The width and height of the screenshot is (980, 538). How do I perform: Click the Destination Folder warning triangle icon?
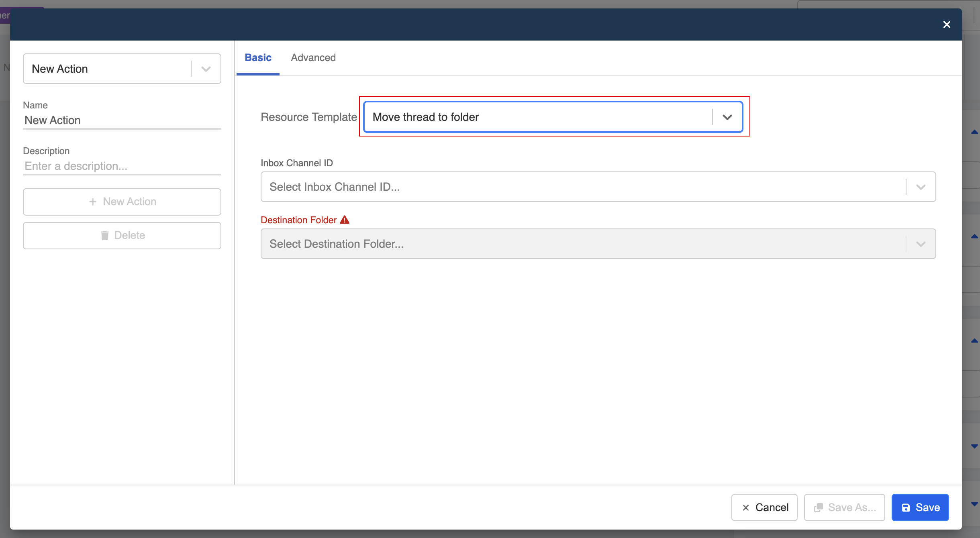coord(345,220)
